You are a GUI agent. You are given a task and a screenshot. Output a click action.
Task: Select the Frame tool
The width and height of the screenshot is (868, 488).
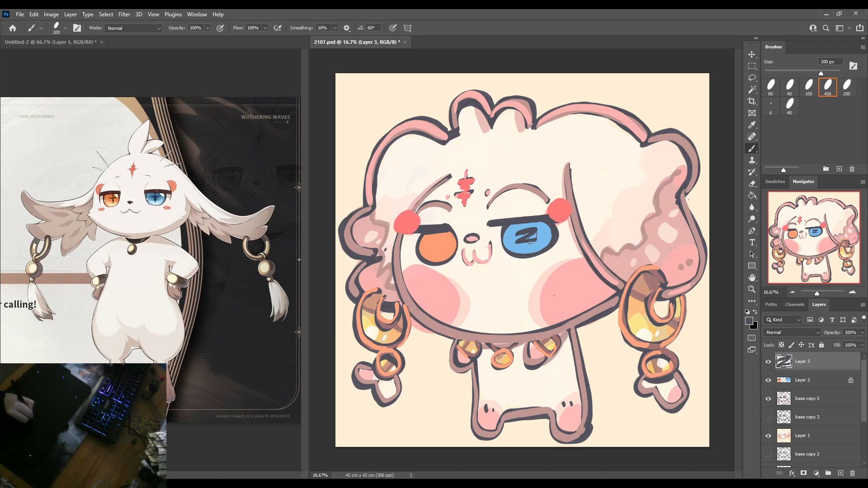[752, 113]
